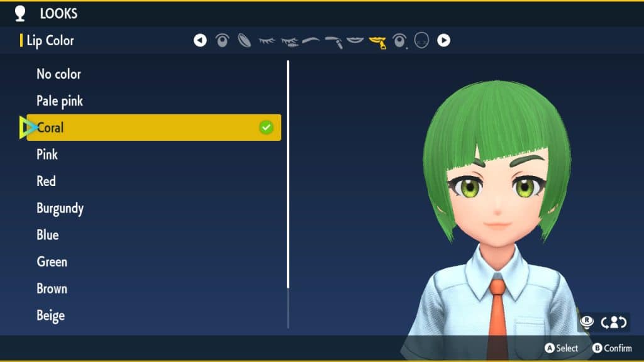Click the rotate character view icon
The height and width of the screenshot is (362, 644).
coord(614,322)
